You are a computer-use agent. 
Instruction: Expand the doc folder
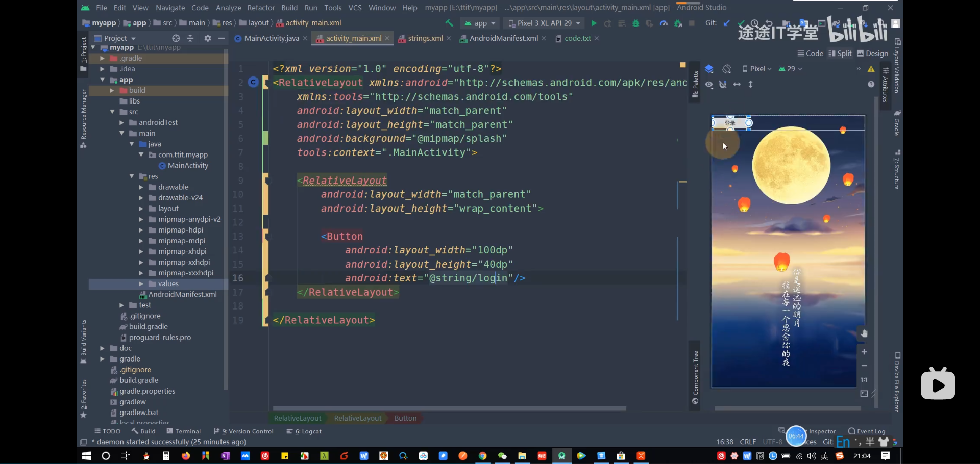click(103, 348)
